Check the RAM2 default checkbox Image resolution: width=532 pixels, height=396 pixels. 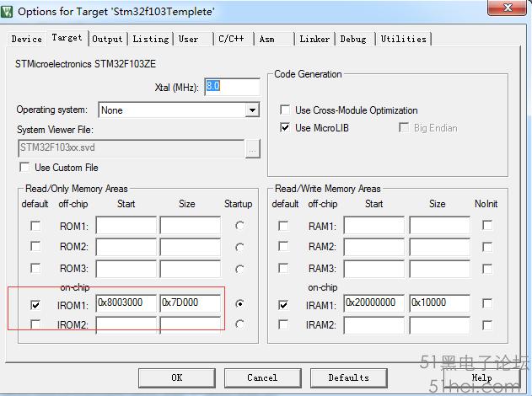(x=283, y=247)
